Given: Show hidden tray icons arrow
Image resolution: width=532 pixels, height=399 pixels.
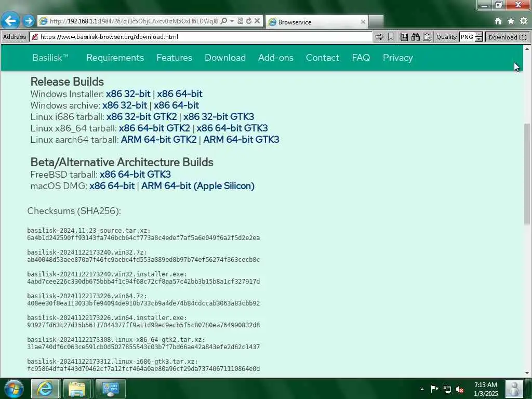Looking at the screenshot, I should [422, 389].
